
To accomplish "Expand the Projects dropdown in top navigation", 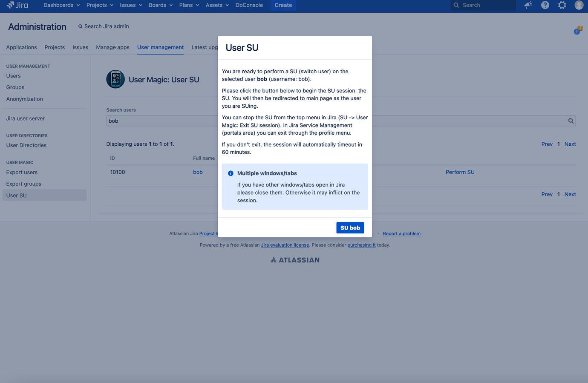I will [x=100, y=5].
